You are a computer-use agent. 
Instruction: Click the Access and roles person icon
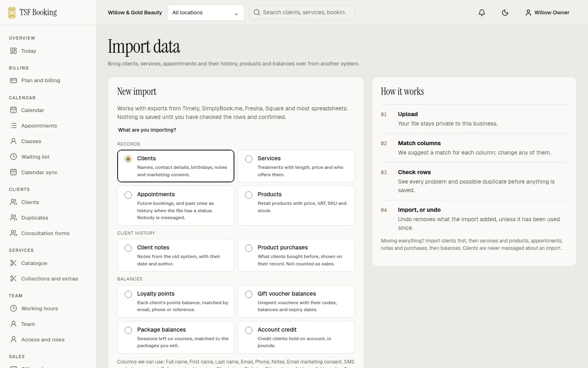[x=13, y=339]
